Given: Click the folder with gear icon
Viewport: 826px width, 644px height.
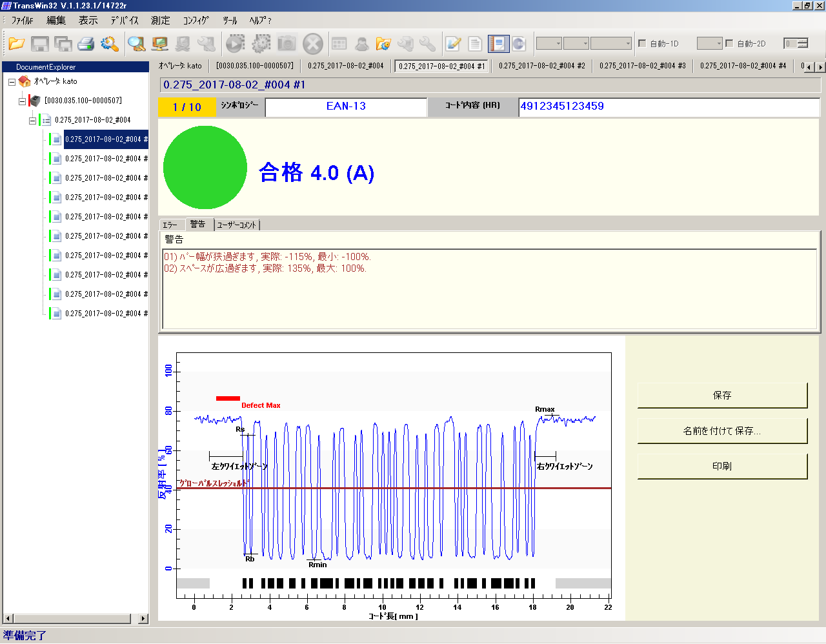Looking at the screenshot, I should (383, 44).
